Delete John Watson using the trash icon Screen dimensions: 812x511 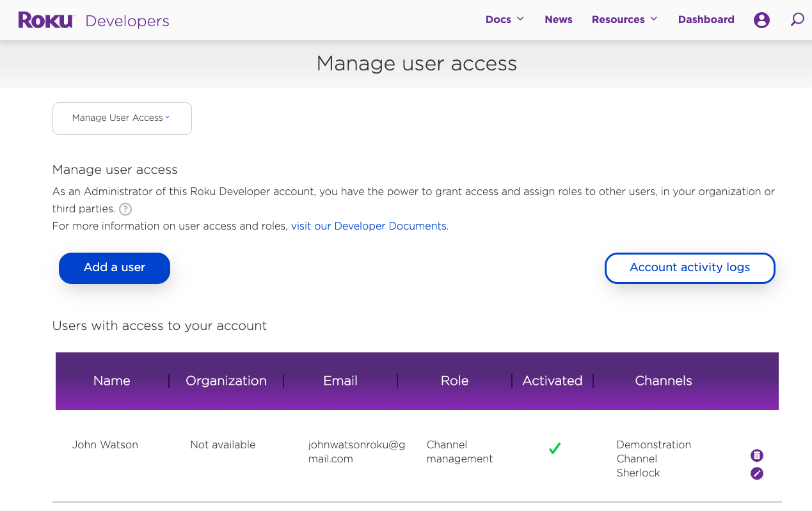click(x=757, y=455)
